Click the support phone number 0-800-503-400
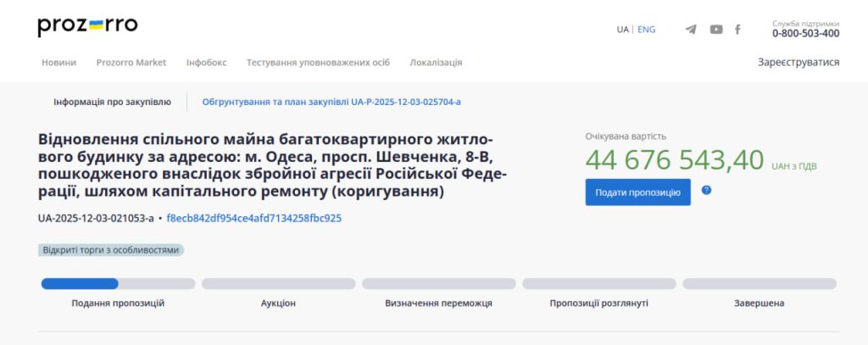Image resolution: width=868 pixels, height=345 pixels. pyautogui.click(x=805, y=34)
